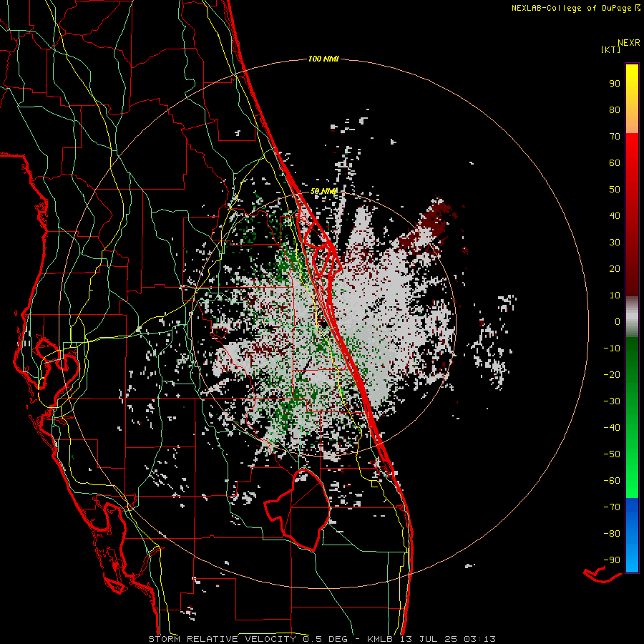Click the -60 scale label

pos(612,481)
